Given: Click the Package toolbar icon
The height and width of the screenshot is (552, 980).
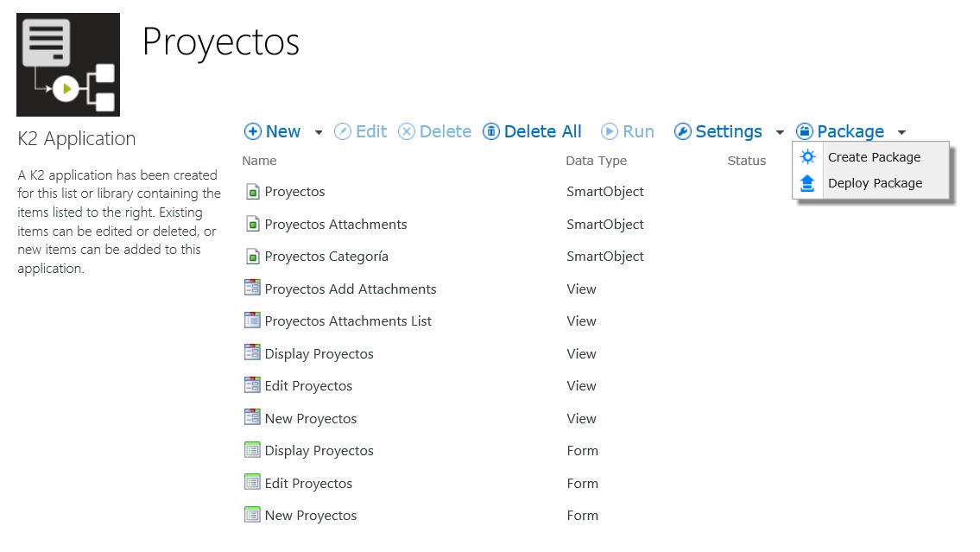Looking at the screenshot, I should coord(805,132).
